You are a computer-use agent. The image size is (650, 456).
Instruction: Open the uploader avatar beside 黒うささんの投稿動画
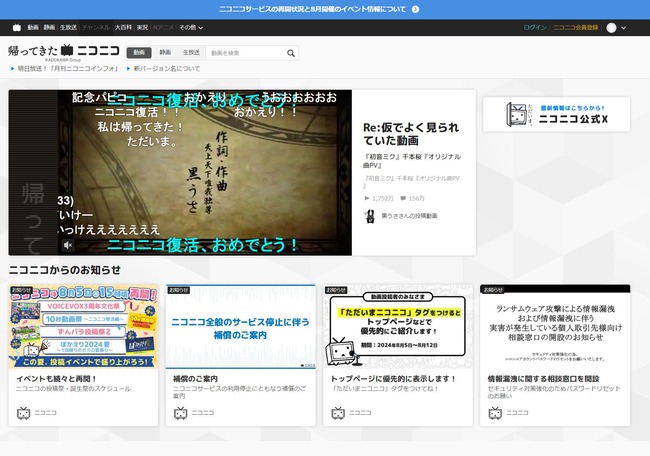pos(370,216)
